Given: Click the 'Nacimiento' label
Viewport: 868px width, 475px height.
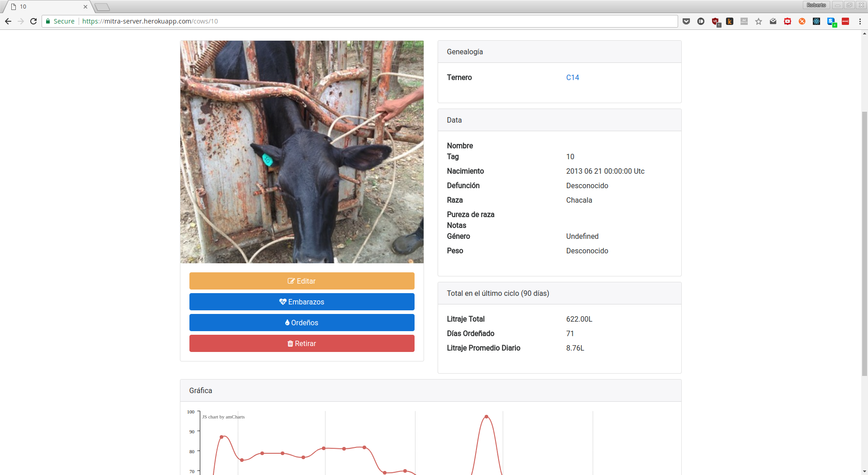Looking at the screenshot, I should pyautogui.click(x=465, y=171).
